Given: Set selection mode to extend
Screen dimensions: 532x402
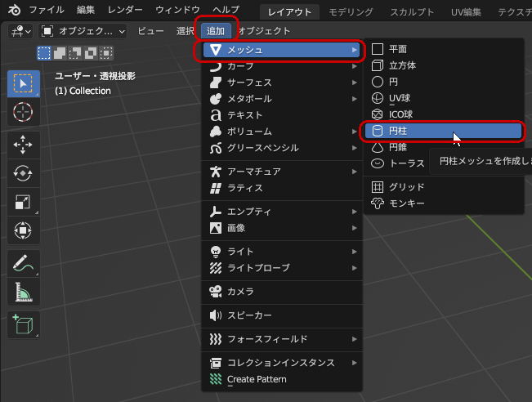Looking at the screenshot, I should 60,53.
